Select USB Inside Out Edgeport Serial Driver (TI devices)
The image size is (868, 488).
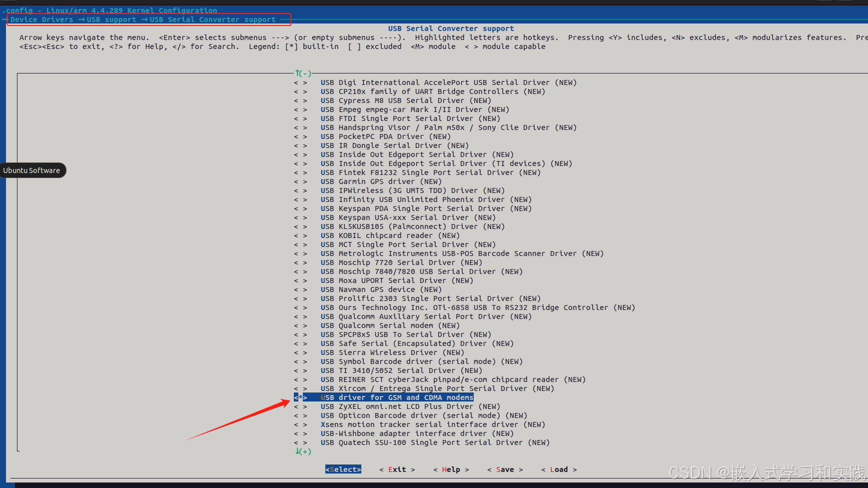click(x=433, y=163)
